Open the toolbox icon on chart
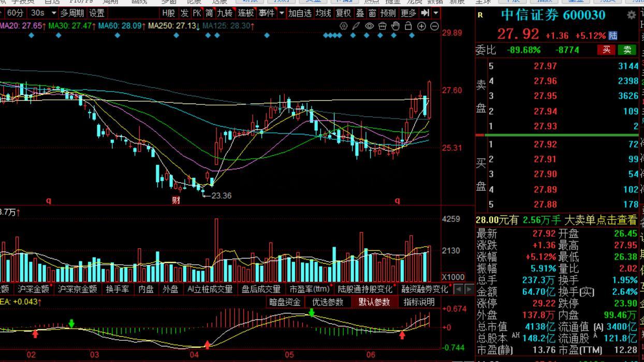This screenshot has width=644, height=362. pos(383,26)
